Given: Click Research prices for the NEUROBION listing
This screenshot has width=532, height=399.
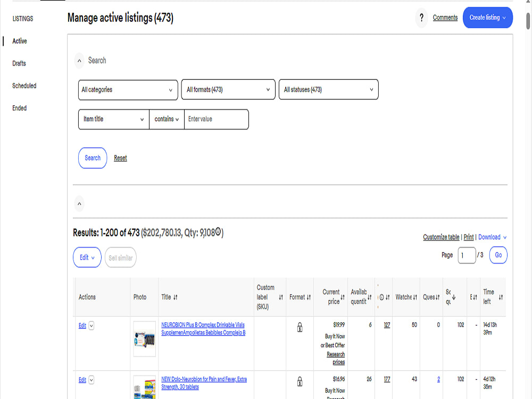Looking at the screenshot, I should [x=336, y=357].
